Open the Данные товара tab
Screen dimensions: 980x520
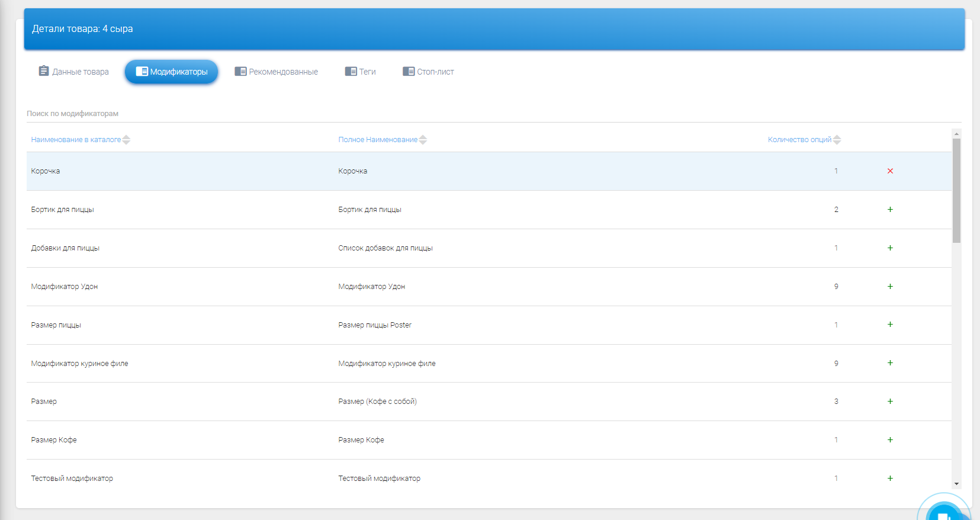click(74, 72)
